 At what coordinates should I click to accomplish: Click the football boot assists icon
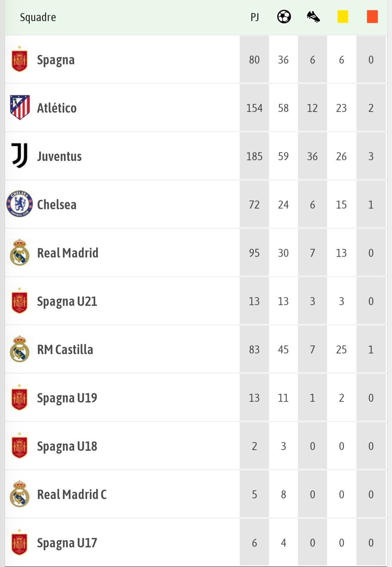313,17
